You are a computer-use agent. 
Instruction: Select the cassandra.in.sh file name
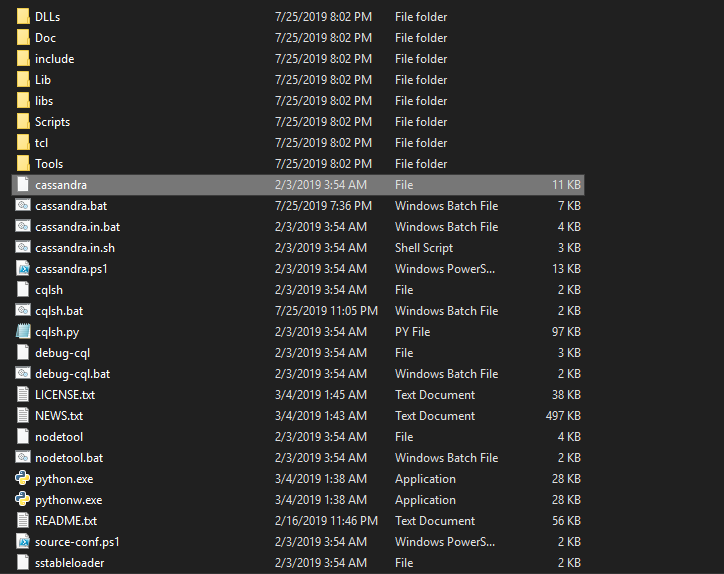click(x=75, y=248)
